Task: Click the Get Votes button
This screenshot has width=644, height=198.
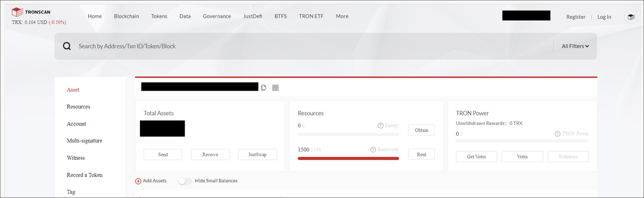Action: click(x=476, y=157)
